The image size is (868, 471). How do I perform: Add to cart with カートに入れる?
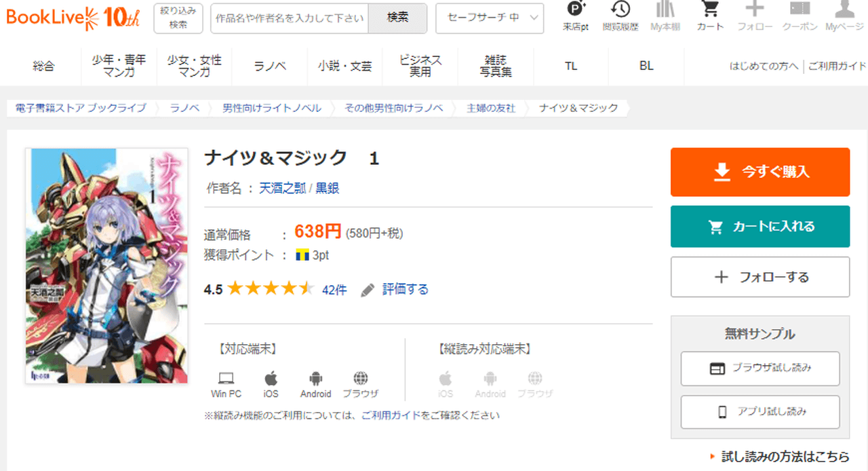tap(759, 227)
